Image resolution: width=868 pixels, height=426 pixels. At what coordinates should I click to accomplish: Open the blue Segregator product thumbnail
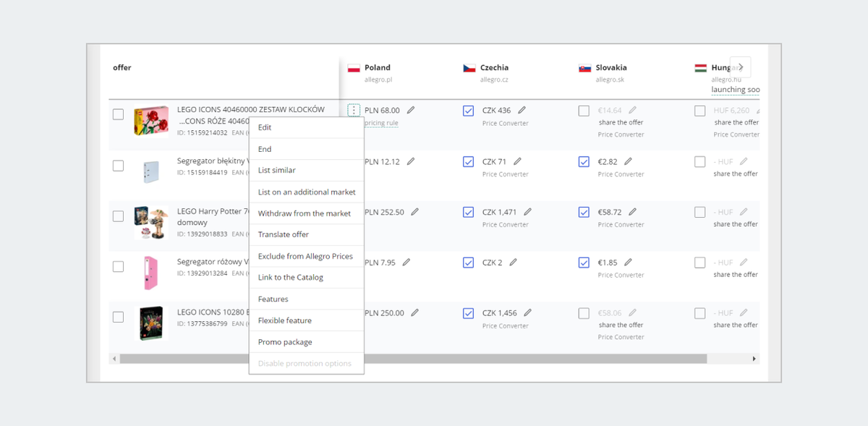click(150, 171)
